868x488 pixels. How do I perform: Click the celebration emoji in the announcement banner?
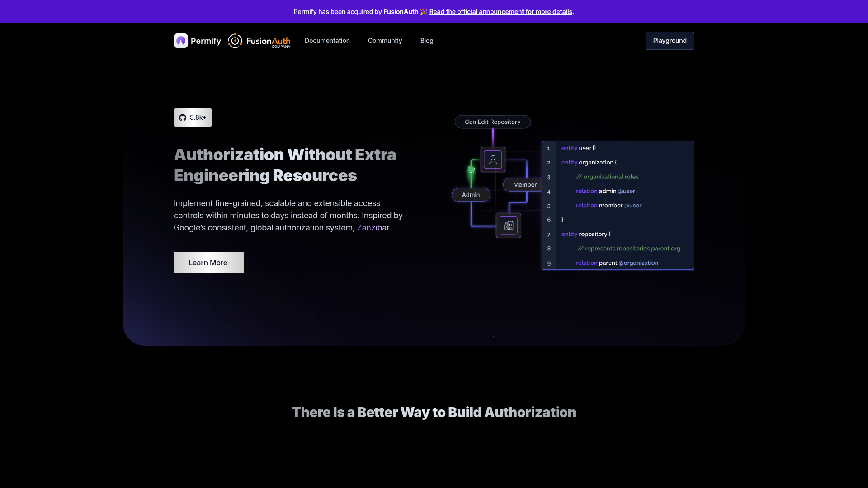click(423, 12)
